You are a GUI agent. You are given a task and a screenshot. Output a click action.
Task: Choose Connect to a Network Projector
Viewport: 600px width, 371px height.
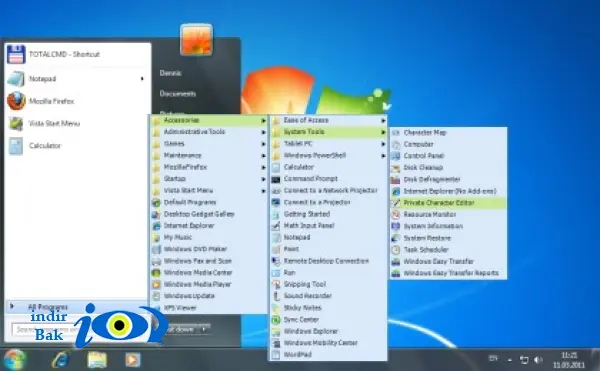[329, 190]
